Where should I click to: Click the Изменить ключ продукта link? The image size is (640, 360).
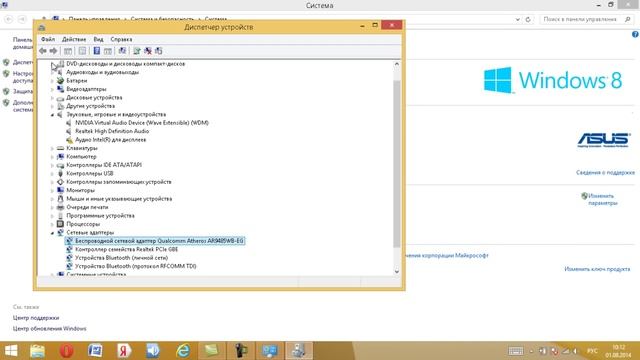[597, 269]
